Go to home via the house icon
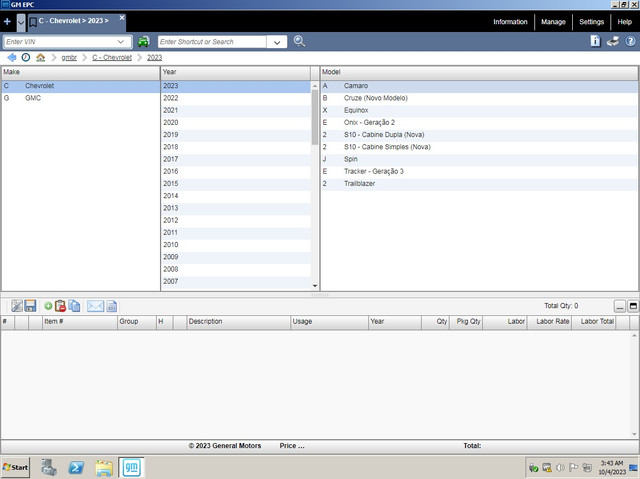Screen dimensions: 640x479 [x=40, y=58]
